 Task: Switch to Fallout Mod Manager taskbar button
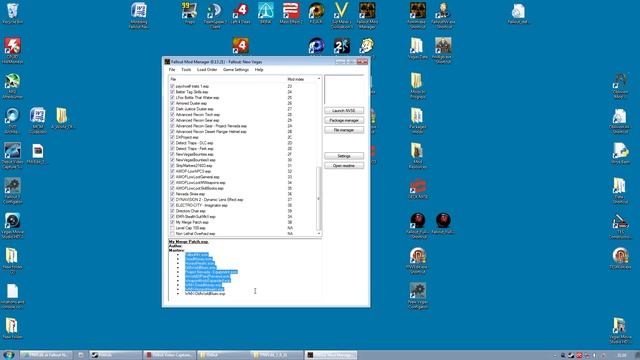(x=331, y=355)
